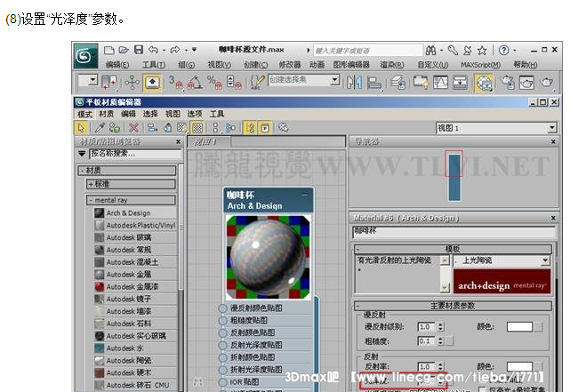Toggle the angle snap icon
This screenshot has height=392, width=570.
[195, 83]
